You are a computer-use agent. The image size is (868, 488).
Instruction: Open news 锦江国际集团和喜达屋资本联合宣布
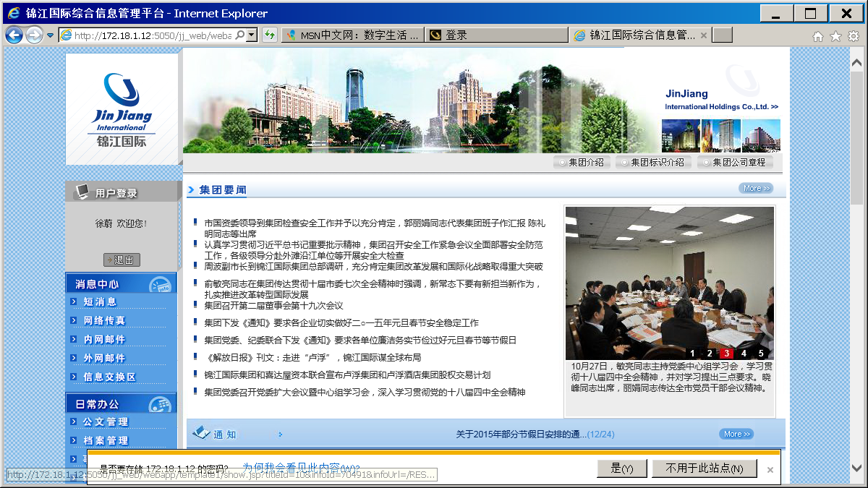click(x=347, y=374)
